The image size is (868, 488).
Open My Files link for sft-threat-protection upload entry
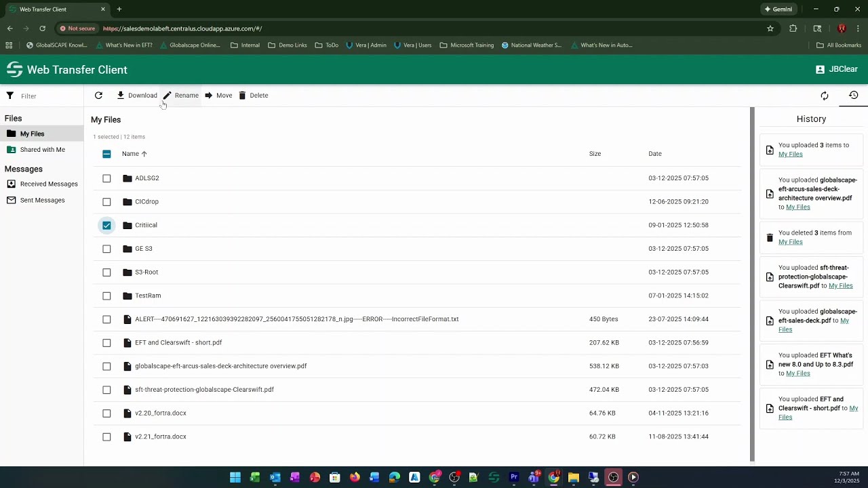pyautogui.click(x=840, y=286)
